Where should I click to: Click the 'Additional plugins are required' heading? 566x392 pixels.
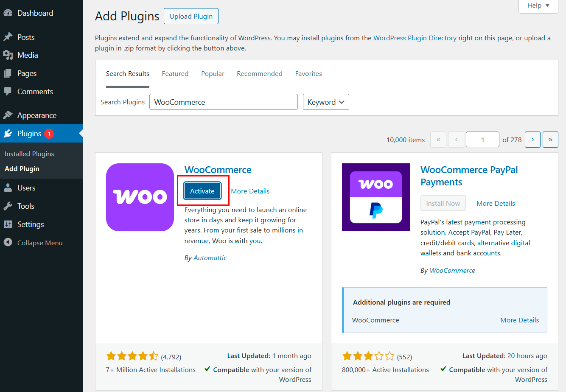click(401, 302)
